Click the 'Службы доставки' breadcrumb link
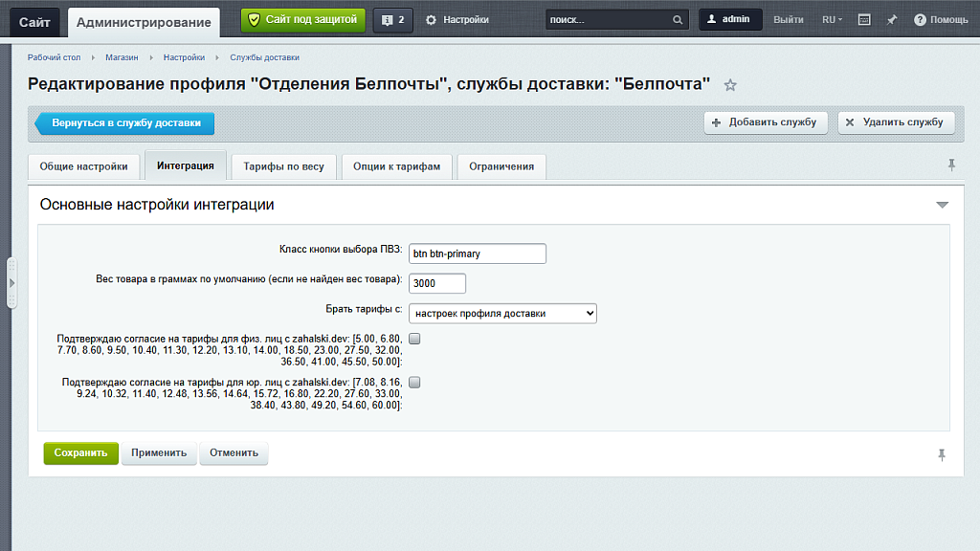Image resolution: width=980 pixels, height=551 pixels. 264,57
